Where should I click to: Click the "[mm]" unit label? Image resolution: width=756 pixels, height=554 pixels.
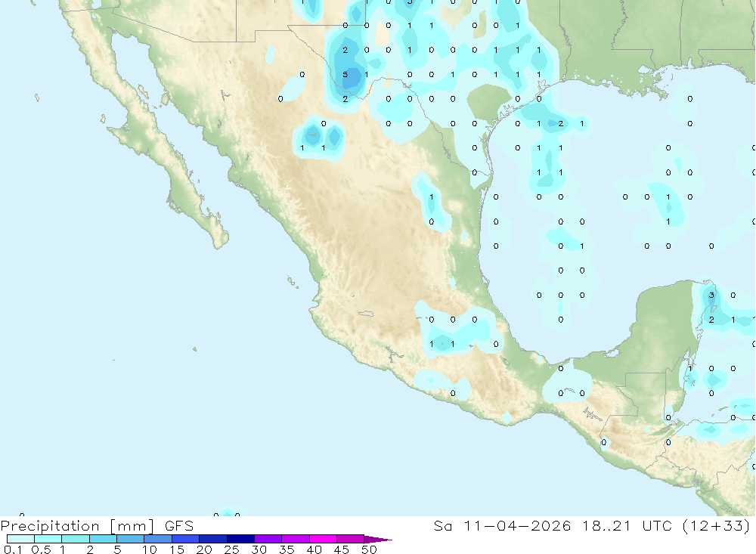[x=132, y=526]
